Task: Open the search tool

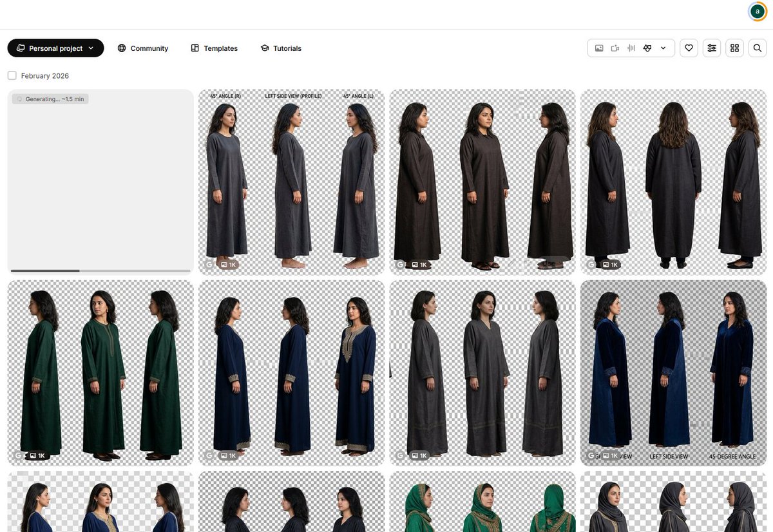Action: point(757,48)
